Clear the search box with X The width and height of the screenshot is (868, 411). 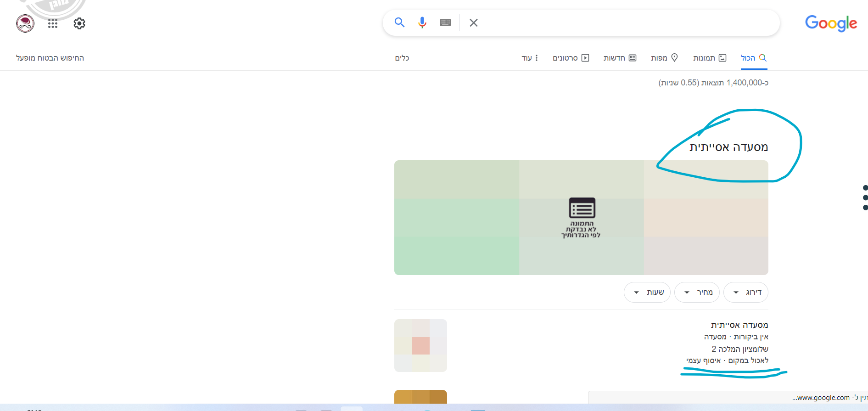click(x=474, y=23)
